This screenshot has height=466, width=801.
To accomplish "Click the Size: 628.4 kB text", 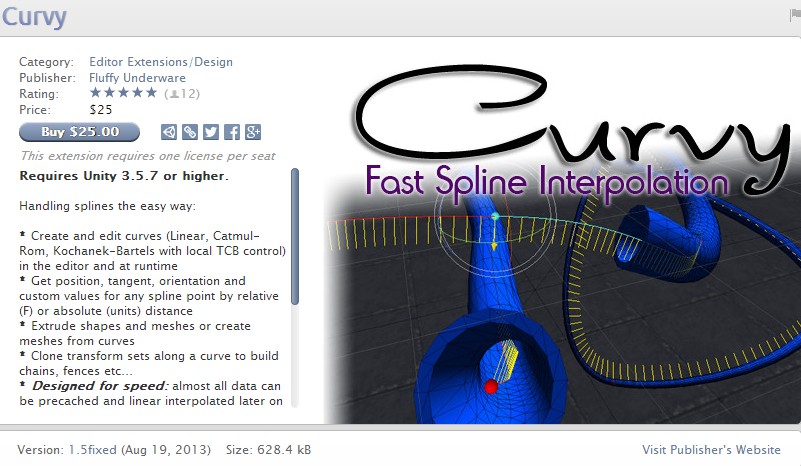I will (268, 450).
